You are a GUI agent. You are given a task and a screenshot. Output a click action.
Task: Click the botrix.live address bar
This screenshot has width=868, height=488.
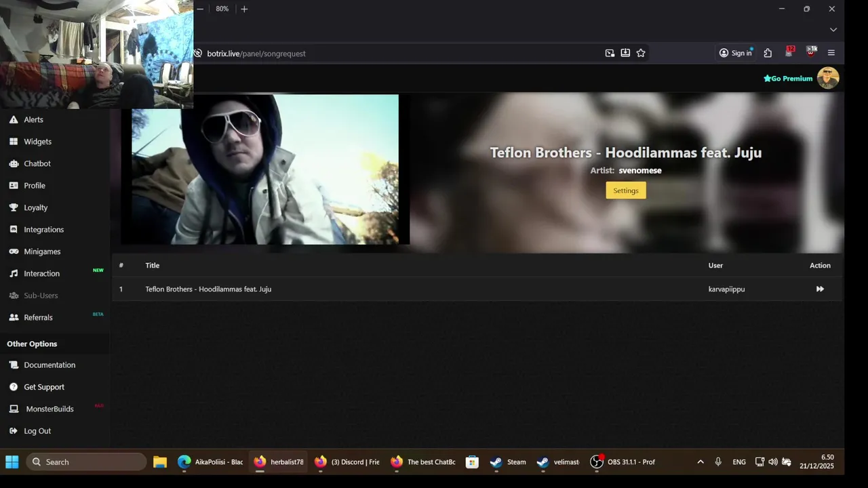tap(400, 53)
